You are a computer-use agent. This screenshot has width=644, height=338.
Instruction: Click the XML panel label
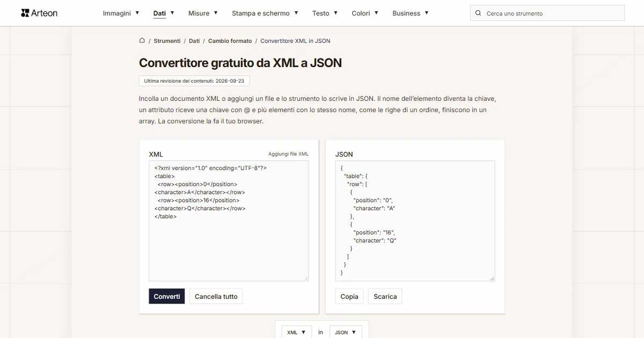tap(156, 154)
